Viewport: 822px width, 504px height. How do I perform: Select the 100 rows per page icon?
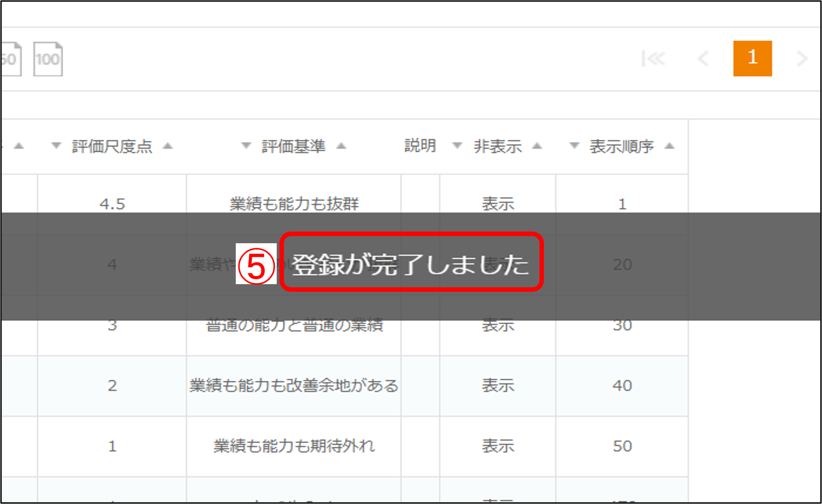48,59
